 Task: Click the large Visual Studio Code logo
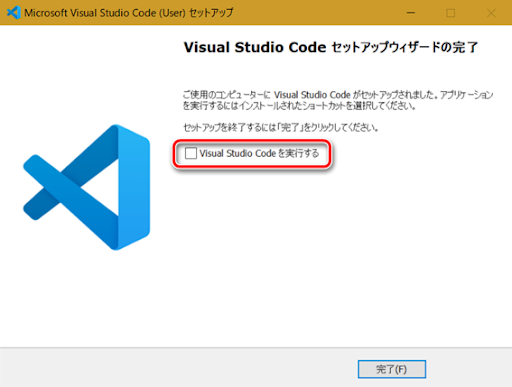87,187
